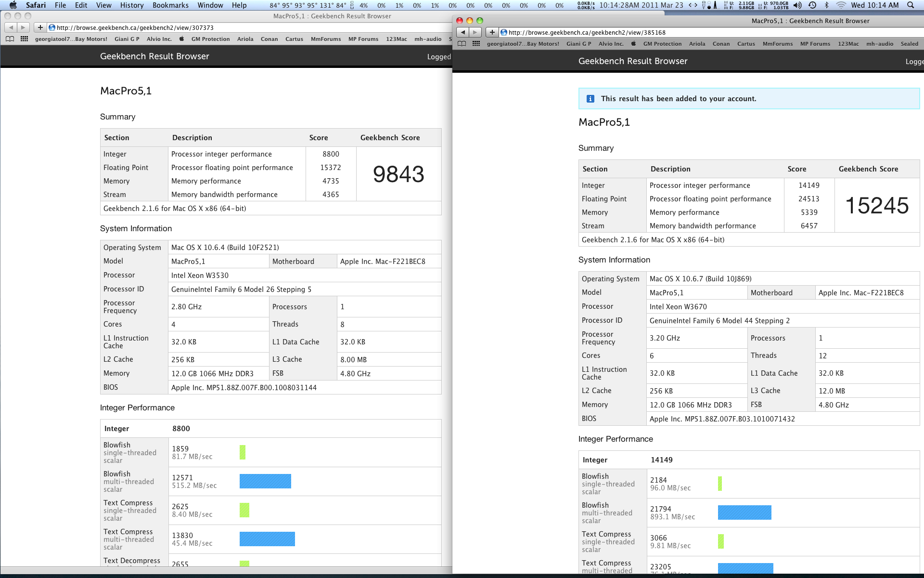The width and height of the screenshot is (924, 578).
Task: Click Add Bookmark plus button in front window
Action: pos(492,32)
